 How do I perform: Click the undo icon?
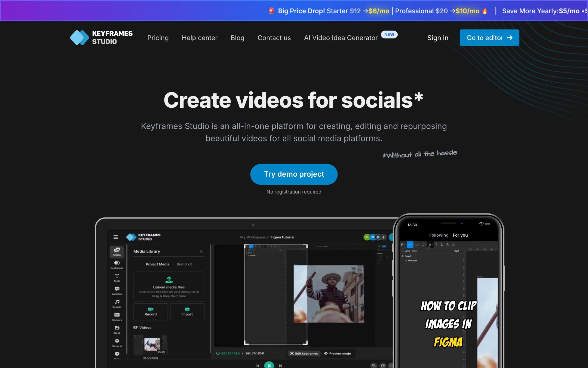[x=374, y=366]
